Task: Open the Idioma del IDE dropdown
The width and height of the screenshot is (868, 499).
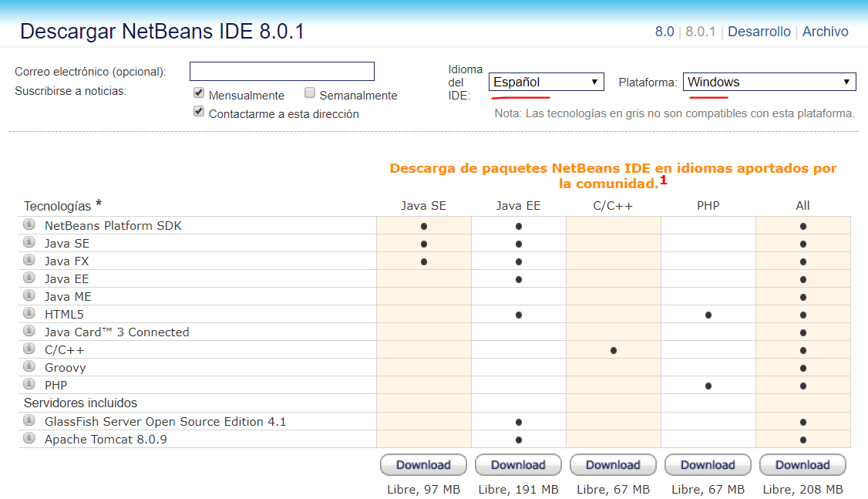Action: [x=547, y=82]
